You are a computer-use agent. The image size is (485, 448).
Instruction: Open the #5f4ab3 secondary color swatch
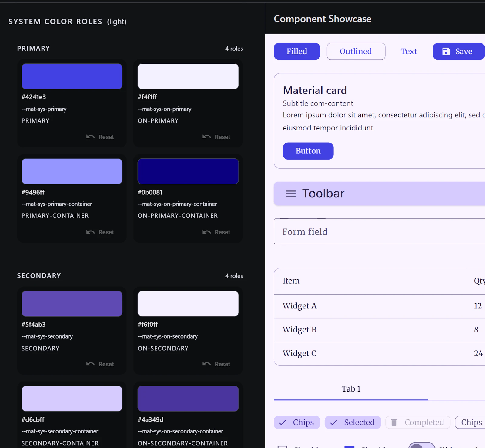point(72,304)
